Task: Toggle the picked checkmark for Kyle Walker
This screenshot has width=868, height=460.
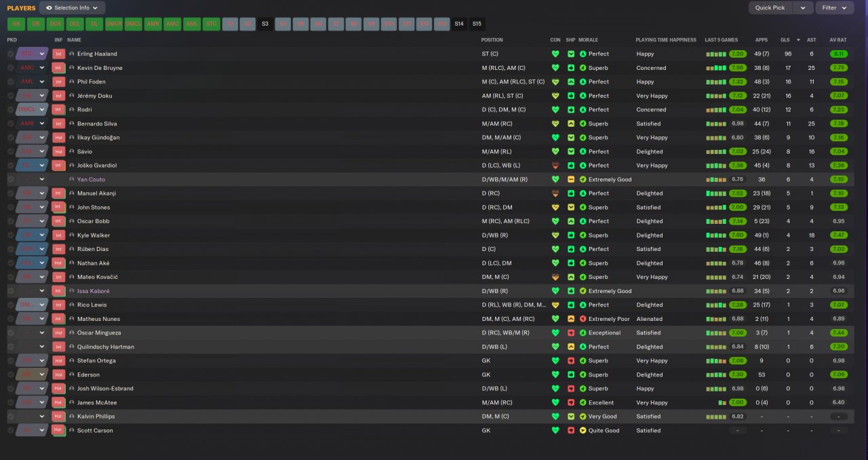Action: tap(11, 235)
